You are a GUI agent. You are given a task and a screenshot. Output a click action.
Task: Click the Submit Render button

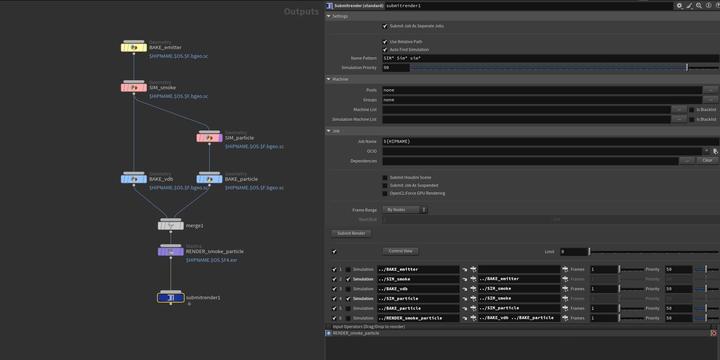click(351, 233)
